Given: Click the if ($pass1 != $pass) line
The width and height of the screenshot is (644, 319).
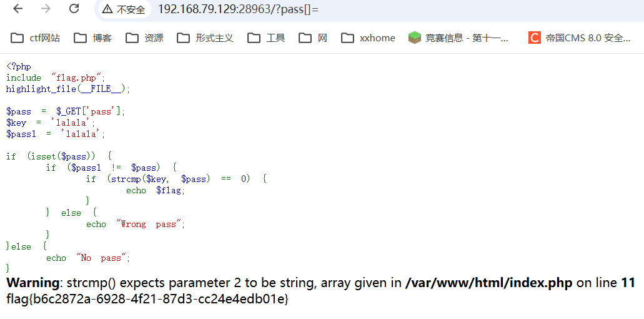Looking at the screenshot, I should pos(111,167).
